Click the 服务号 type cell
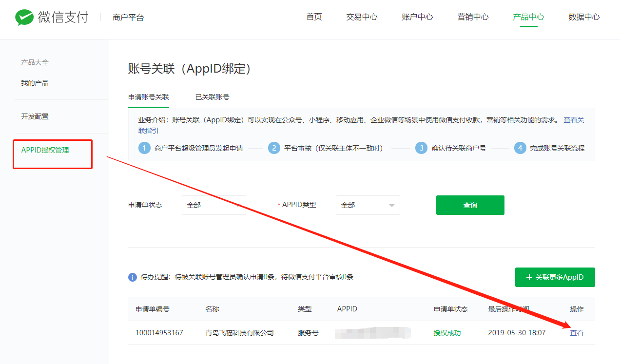Screen dimensions: 620x364 308,333
